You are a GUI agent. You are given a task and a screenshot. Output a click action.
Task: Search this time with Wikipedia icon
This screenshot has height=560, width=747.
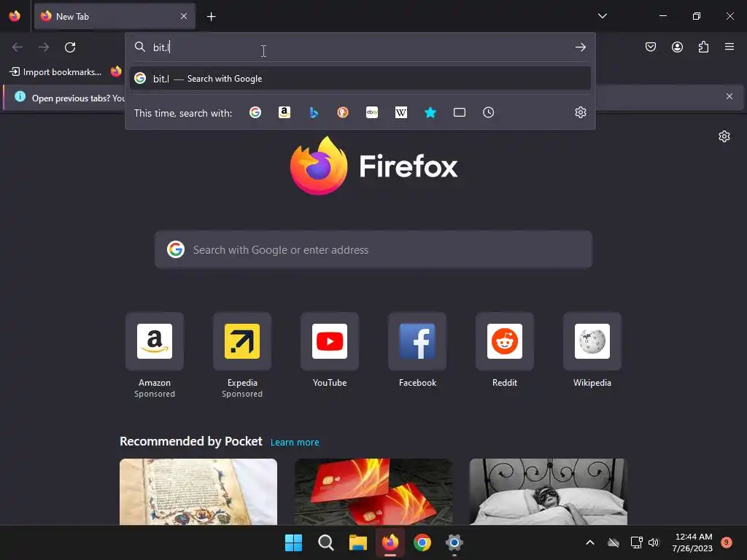(x=401, y=112)
